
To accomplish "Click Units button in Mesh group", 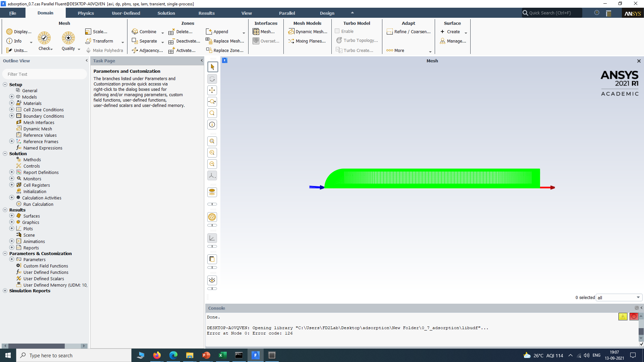I will coord(17,51).
